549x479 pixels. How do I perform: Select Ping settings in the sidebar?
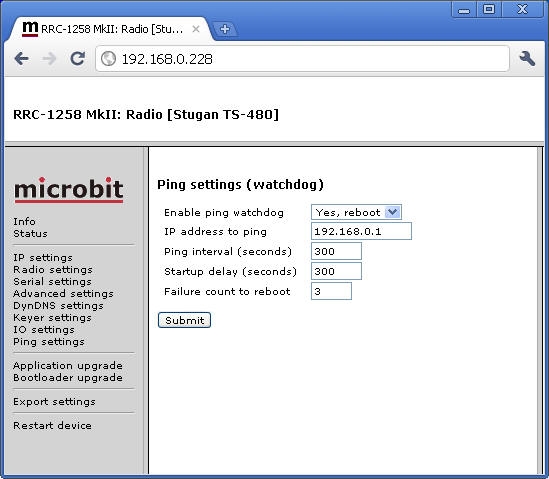49,342
